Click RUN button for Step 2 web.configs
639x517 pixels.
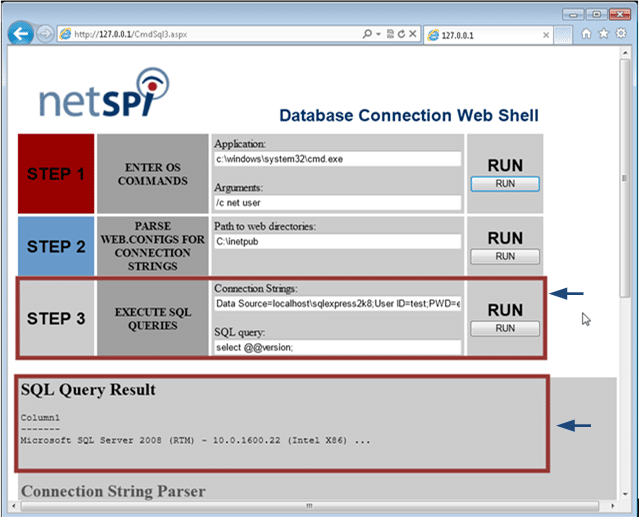pos(505,257)
